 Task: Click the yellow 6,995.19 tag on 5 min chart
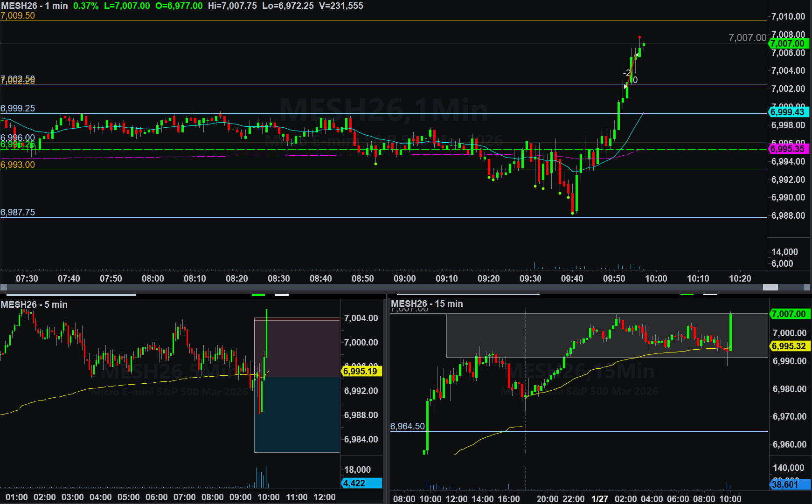(x=361, y=371)
